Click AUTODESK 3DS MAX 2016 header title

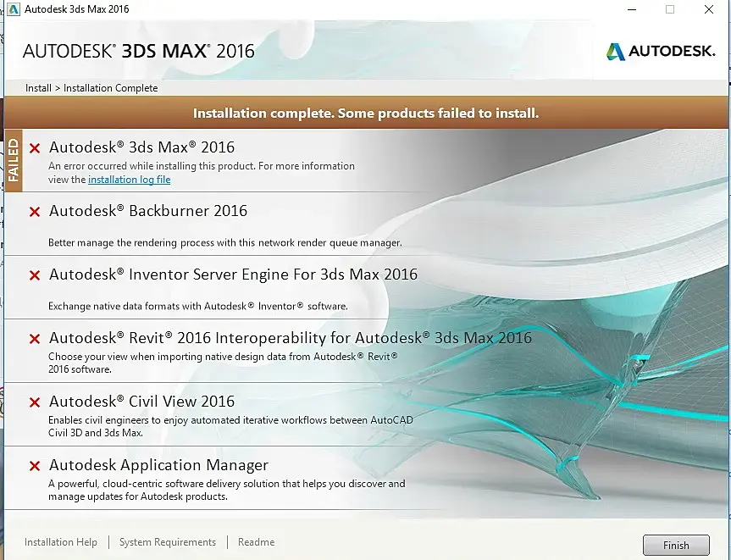[138, 51]
